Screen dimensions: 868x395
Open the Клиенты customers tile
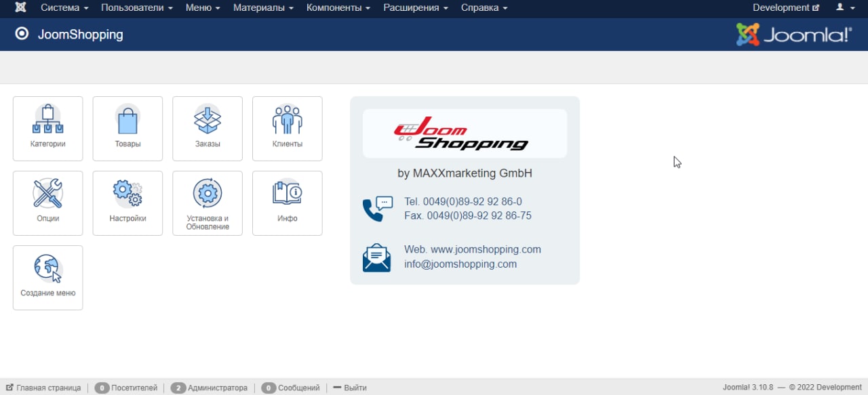[x=288, y=129]
